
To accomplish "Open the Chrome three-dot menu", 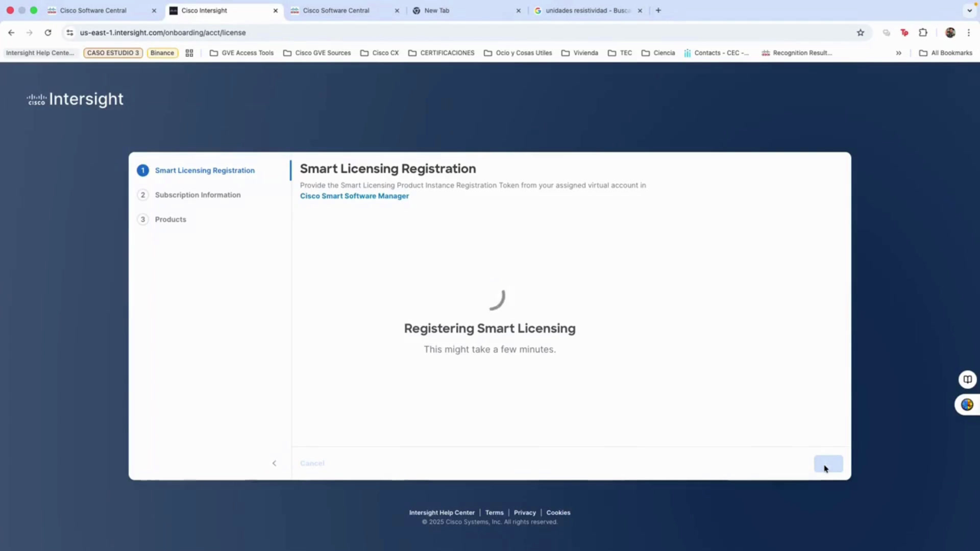I will [x=969, y=33].
